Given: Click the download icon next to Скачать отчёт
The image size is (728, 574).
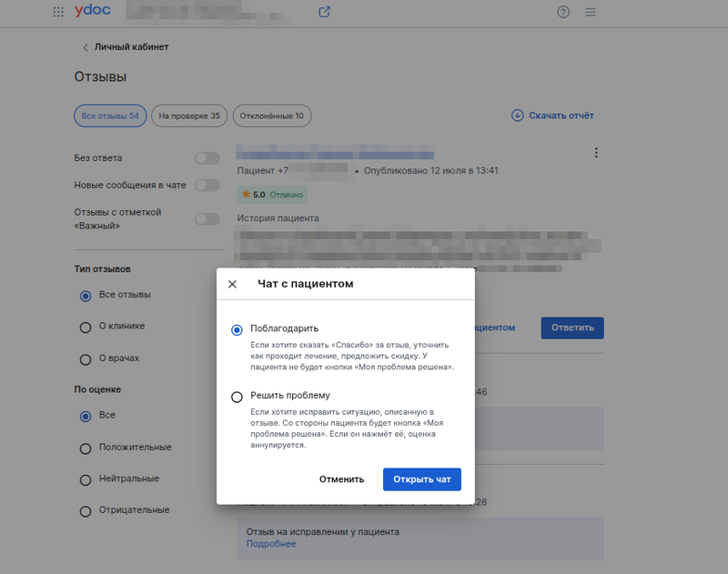Looking at the screenshot, I should pyautogui.click(x=517, y=116).
